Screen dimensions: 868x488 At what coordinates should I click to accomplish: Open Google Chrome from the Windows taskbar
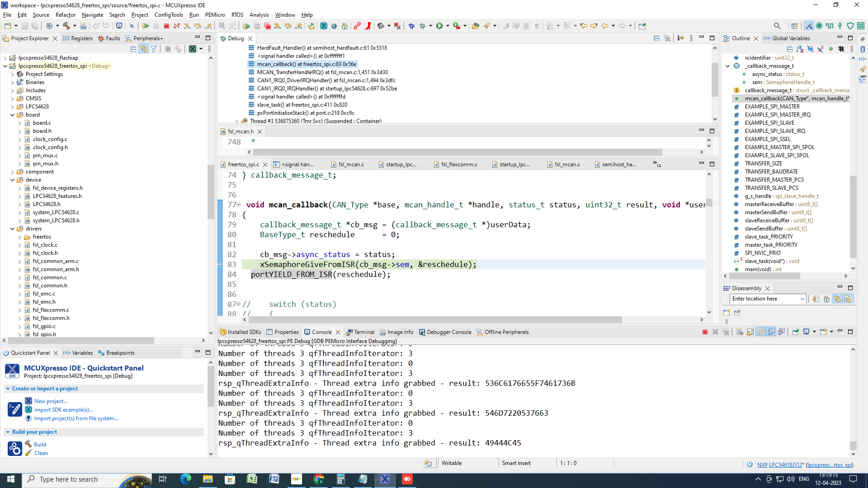tap(319, 479)
